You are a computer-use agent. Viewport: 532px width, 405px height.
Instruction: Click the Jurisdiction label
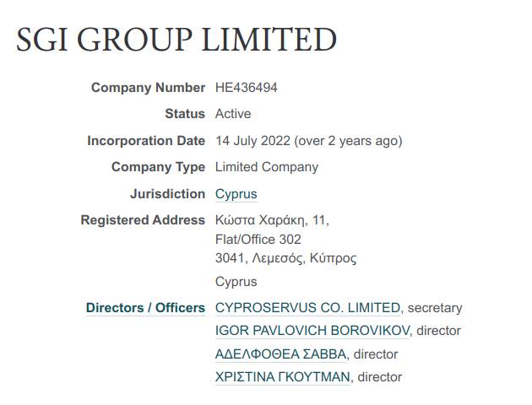pos(167,194)
